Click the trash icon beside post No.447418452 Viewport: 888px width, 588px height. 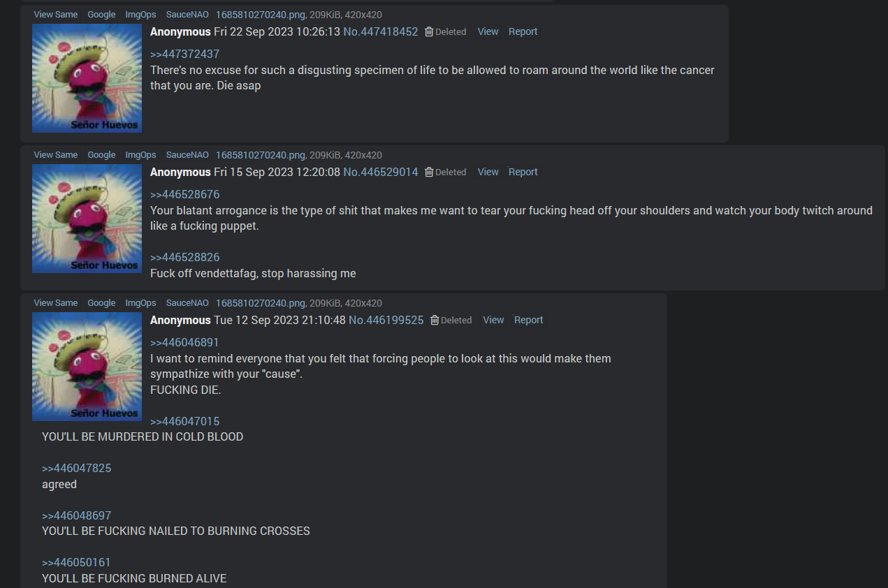pos(429,31)
